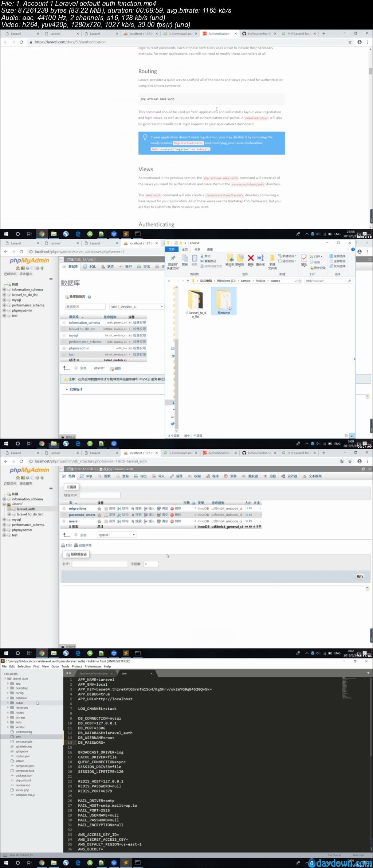373x868 pixels.
Task: Tick the mysql checkbox in the databases table
Action: point(64,335)
